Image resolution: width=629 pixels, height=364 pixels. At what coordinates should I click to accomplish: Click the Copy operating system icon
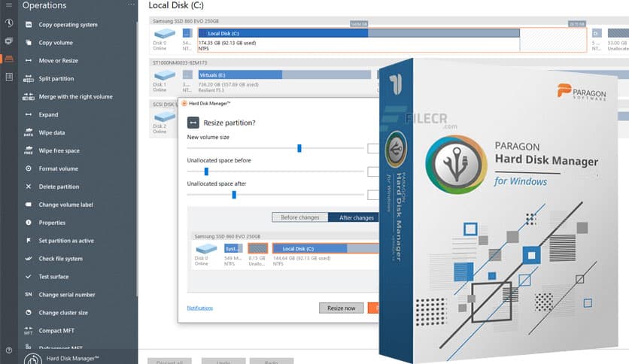click(x=29, y=25)
